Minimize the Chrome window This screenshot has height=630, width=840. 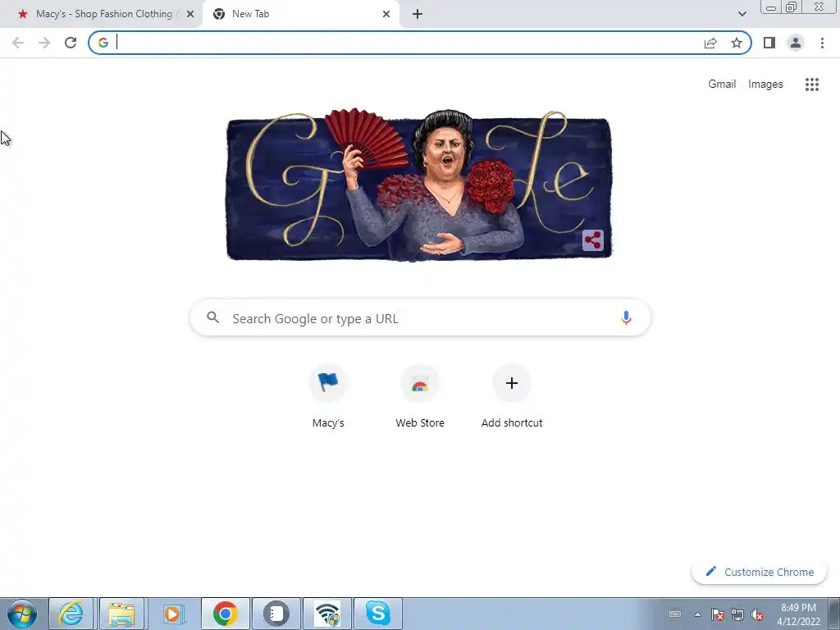(771, 7)
